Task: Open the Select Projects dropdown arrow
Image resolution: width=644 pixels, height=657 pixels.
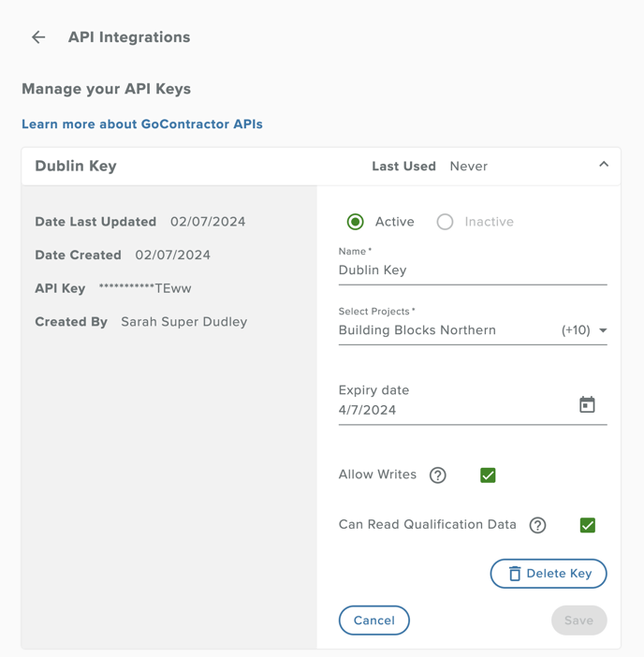Action: click(x=603, y=330)
